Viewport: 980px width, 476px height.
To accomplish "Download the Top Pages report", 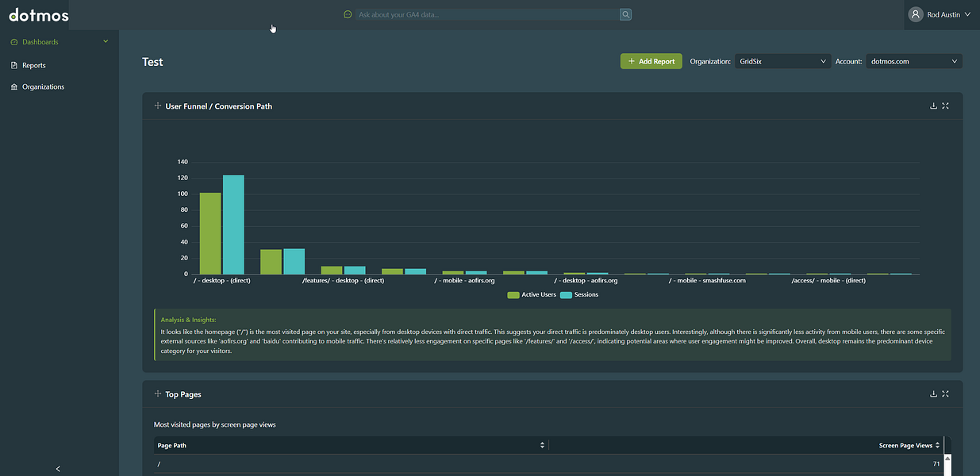I will 933,393.
